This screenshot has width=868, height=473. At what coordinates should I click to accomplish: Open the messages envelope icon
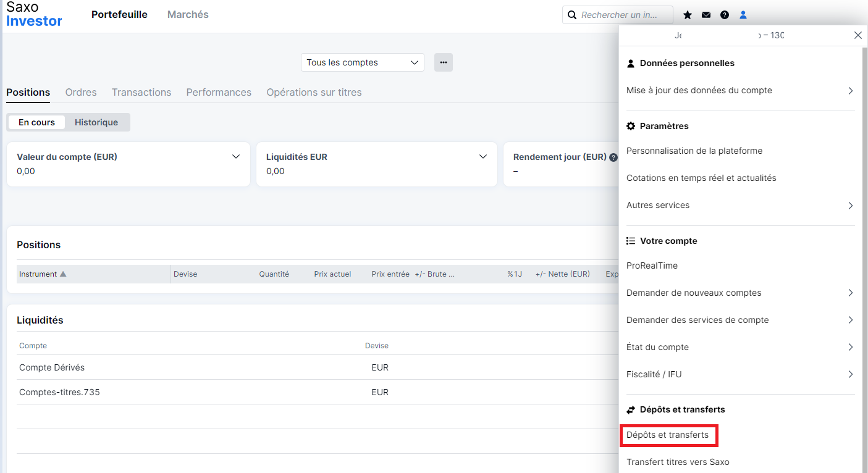(x=706, y=15)
